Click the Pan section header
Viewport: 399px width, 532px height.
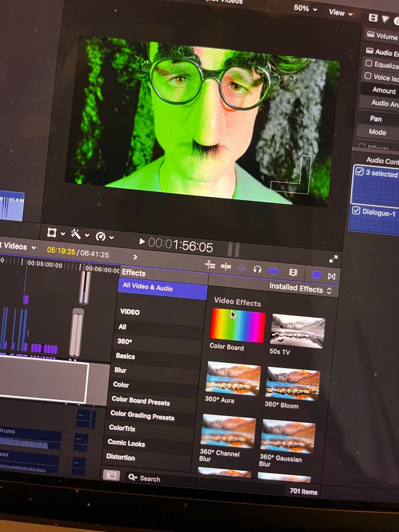[x=376, y=119]
